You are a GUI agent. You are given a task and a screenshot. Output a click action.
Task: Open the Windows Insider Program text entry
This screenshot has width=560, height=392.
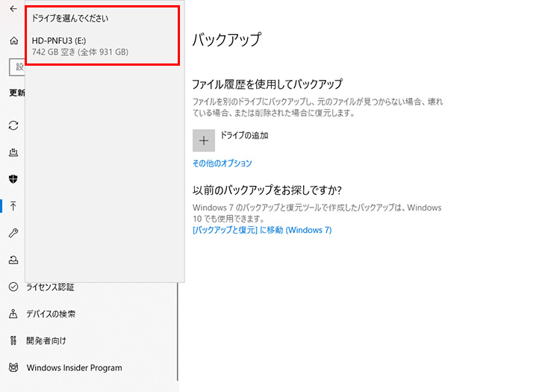click(74, 367)
